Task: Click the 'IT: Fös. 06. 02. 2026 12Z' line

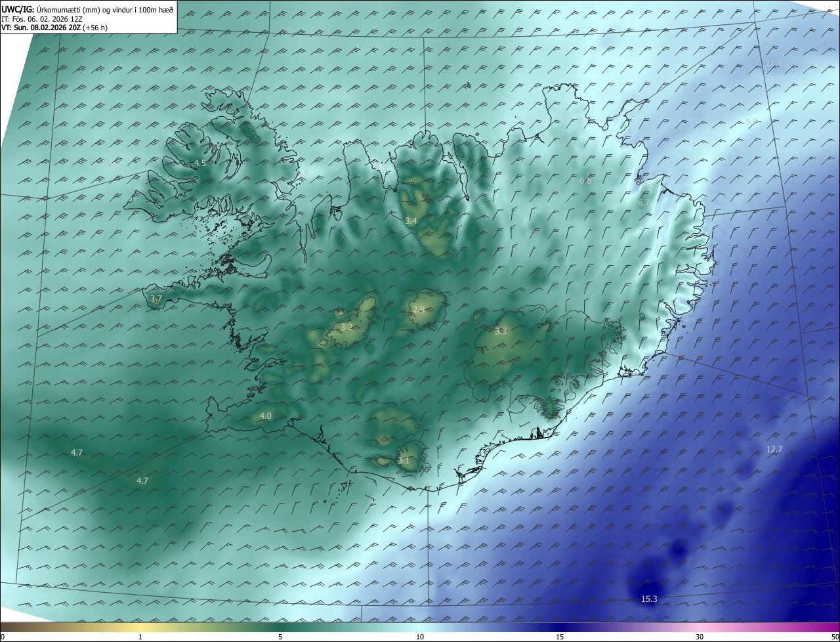Action: pyautogui.click(x=42, y=19)
